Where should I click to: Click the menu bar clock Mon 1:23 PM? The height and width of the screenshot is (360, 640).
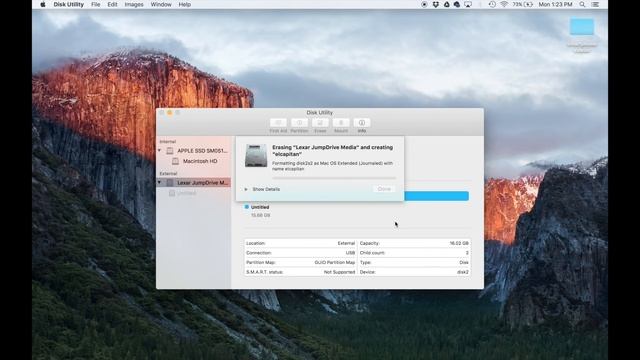pos(555,4)
